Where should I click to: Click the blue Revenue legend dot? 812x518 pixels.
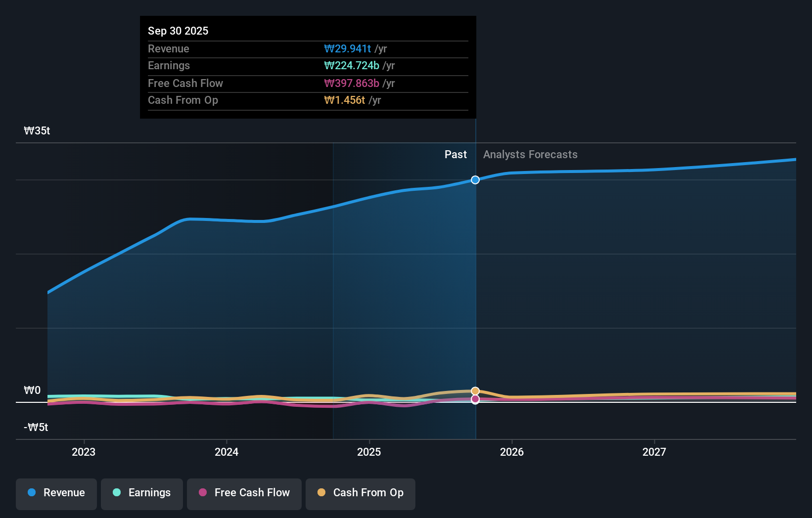tap(31, 493)
